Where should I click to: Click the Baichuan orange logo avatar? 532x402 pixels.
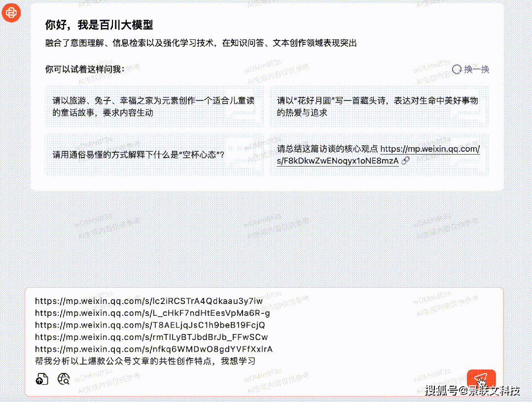[x=11, y=12]
